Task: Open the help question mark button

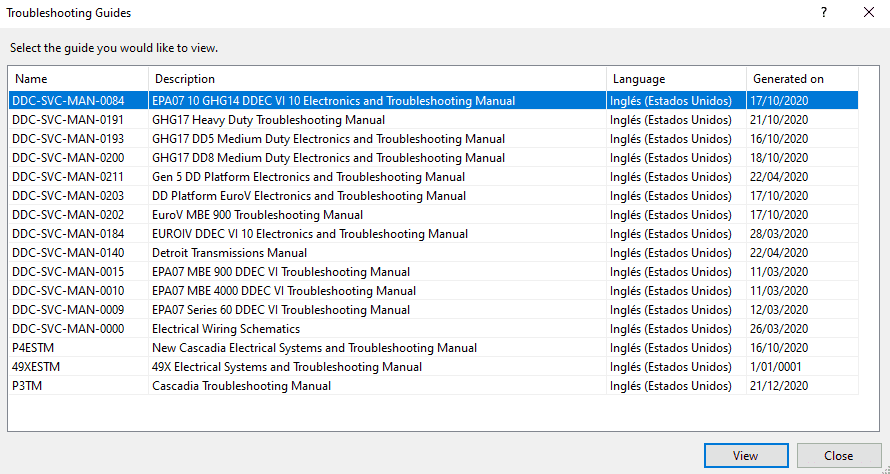Action: pos(824,12)
